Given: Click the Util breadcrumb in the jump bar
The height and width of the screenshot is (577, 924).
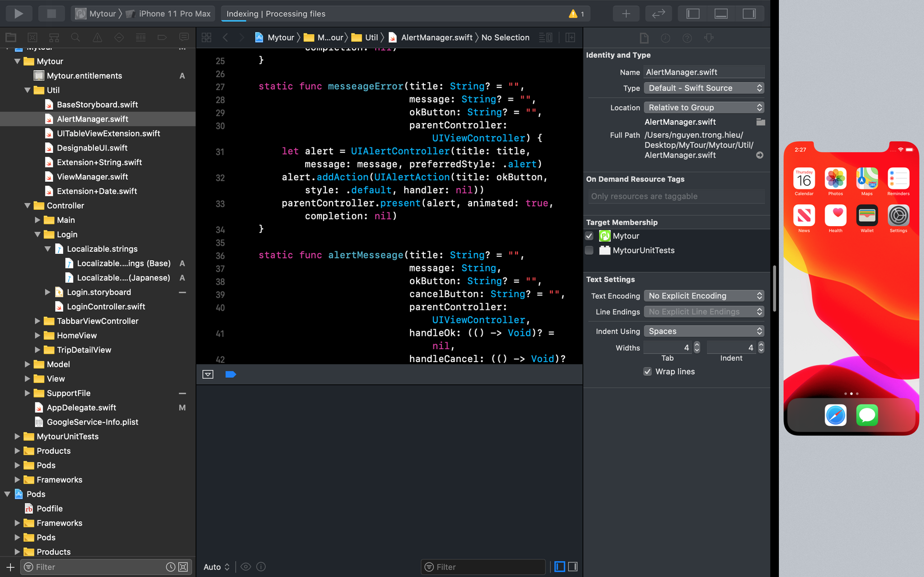Looking at the screenshot, I should coord(371,37).
